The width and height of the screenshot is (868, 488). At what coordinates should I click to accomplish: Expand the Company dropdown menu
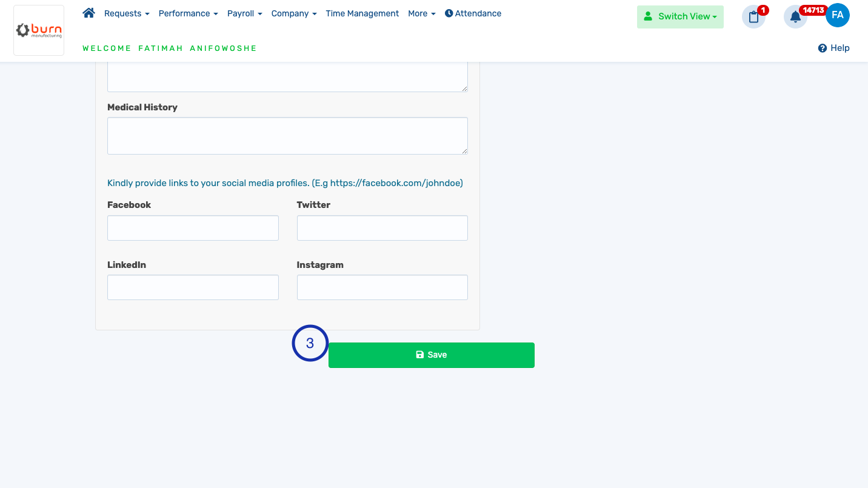294,13
